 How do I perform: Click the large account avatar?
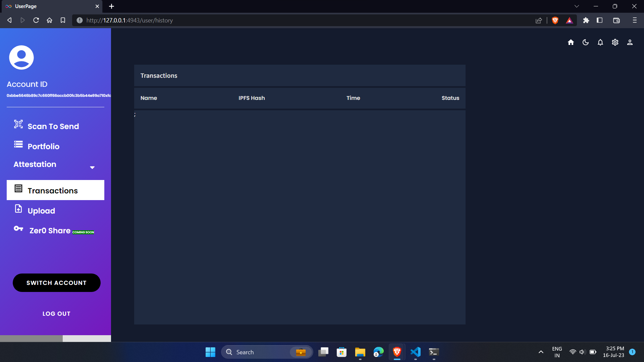tap(21, 57)
